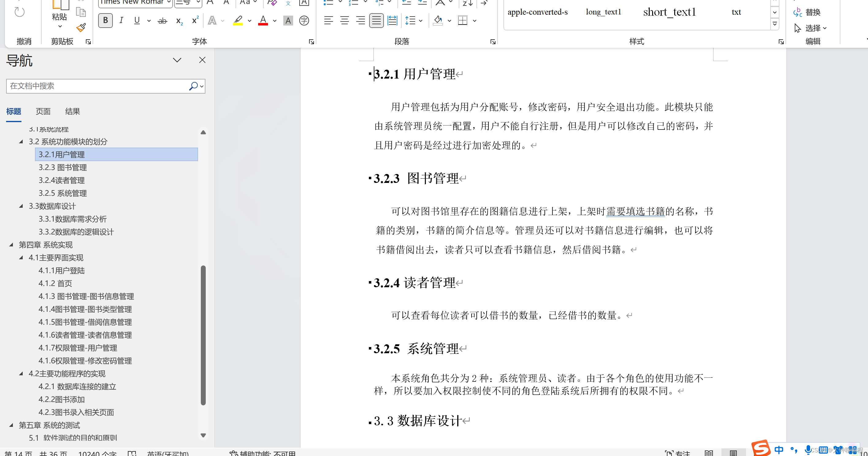
Task: Click the paragraph shading bucket icon
Action: 438,21
